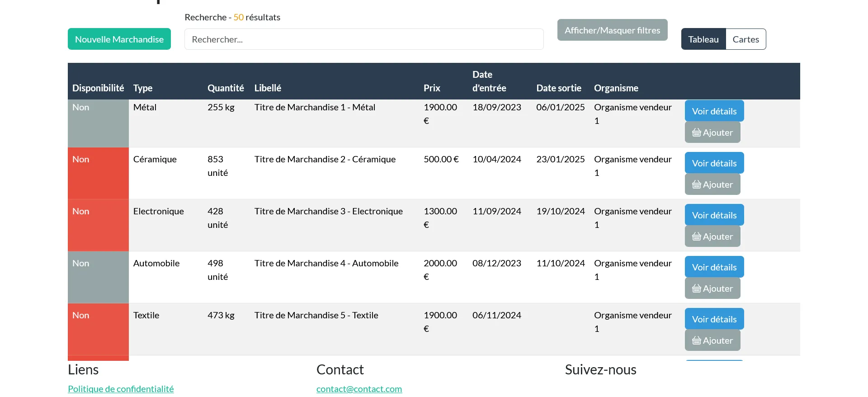
Task: Toggle filters with Afficher/Masquer filtres
Action: [x=612, y=30]
